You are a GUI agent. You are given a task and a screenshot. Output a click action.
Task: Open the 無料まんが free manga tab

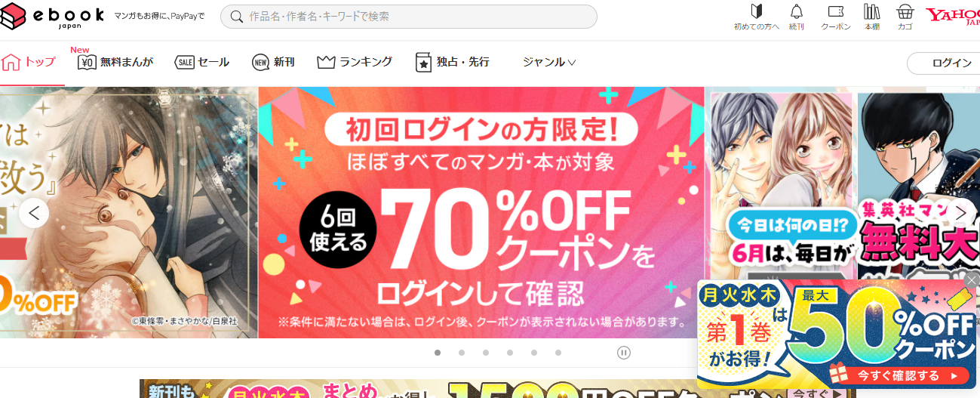(115, 62)
